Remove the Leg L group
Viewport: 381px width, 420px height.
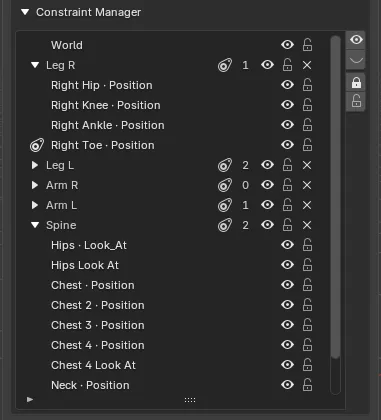307,165
